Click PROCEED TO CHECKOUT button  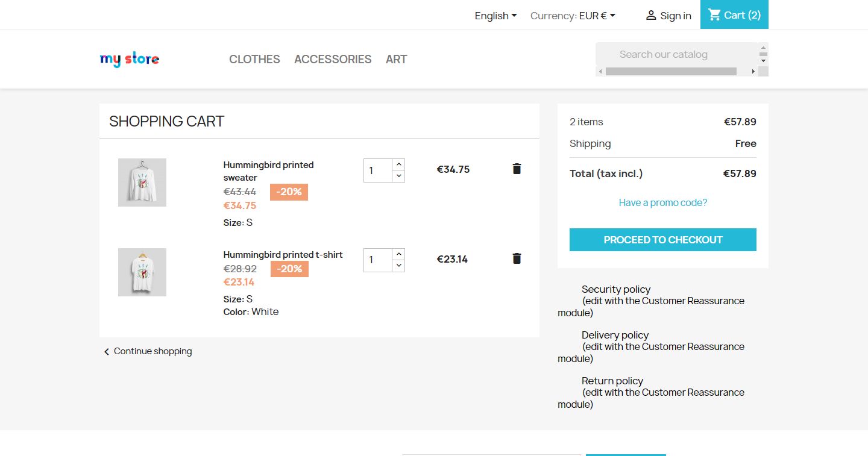(662, 240)
